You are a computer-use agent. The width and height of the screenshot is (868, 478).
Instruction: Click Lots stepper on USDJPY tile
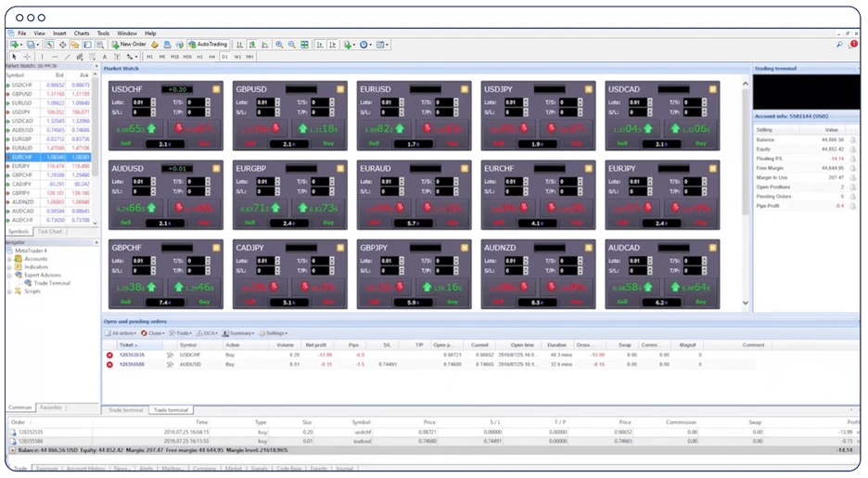[525, 102]
